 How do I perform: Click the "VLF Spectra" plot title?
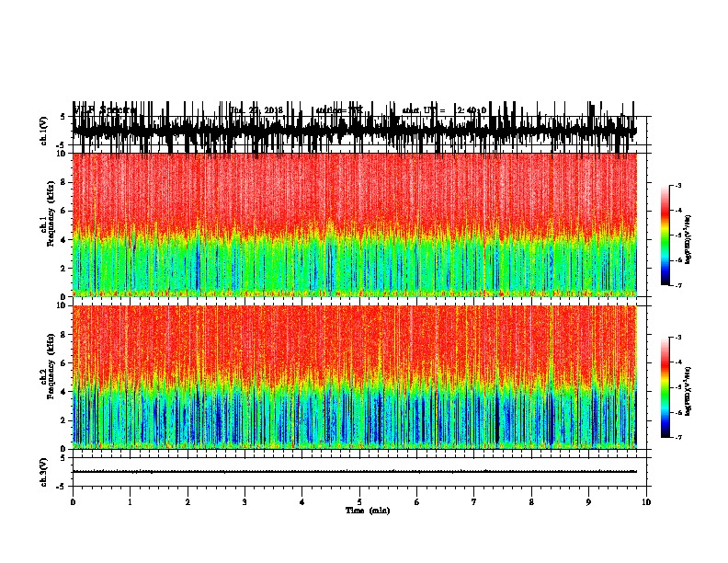tap(105, 110)
